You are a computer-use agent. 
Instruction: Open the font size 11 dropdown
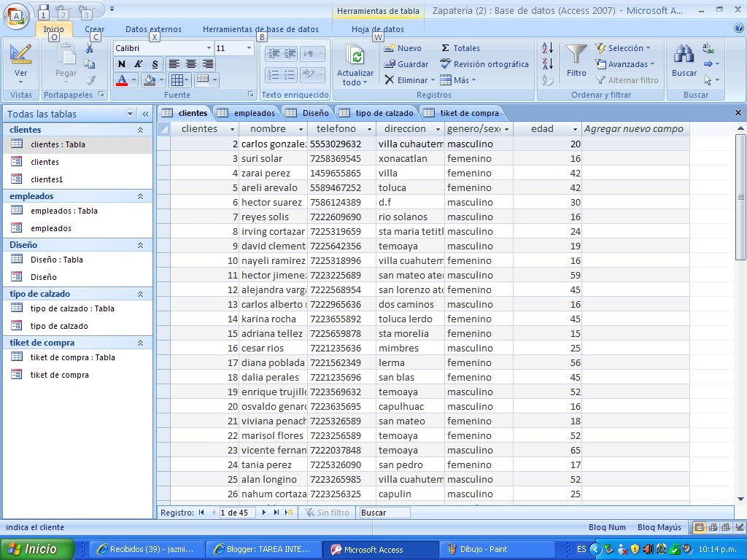249,48
